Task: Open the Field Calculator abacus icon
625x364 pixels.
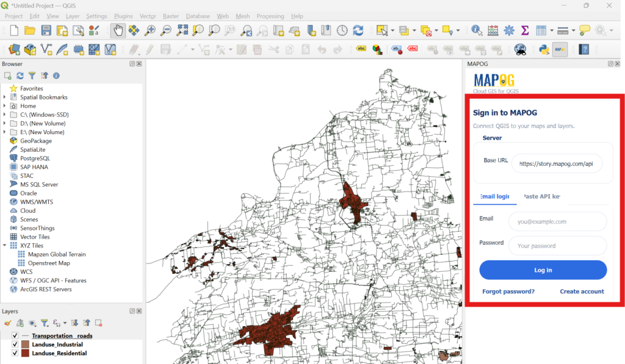Action: (493, 30)
